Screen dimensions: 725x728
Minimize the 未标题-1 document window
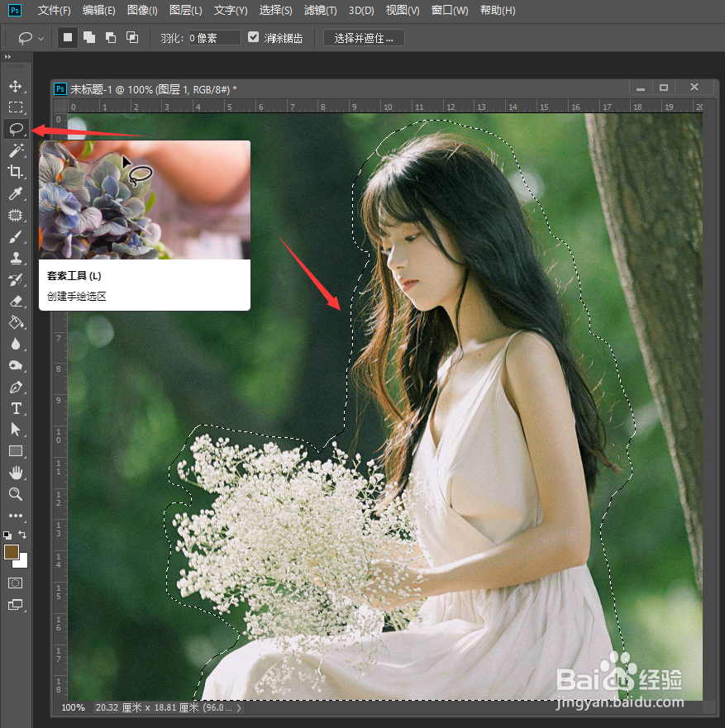[641, 88]
